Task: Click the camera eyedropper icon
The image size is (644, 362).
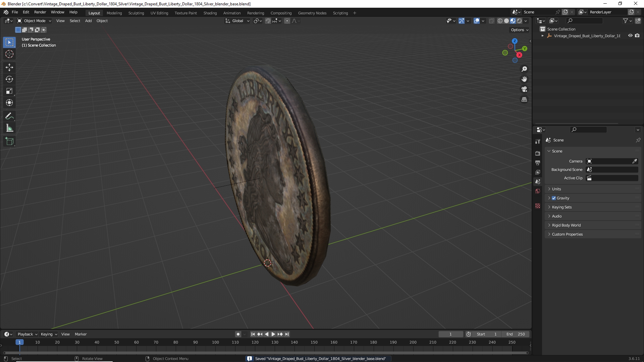Action: (635, 161)
